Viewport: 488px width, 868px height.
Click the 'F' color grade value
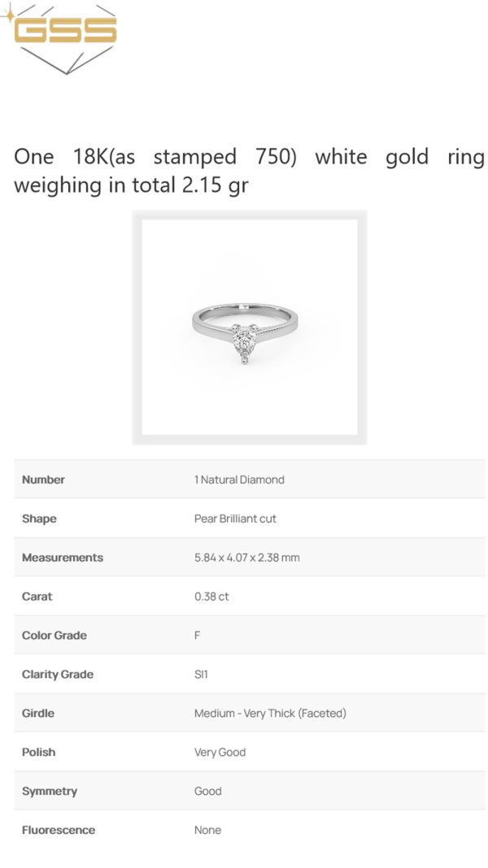click(197, 635)
